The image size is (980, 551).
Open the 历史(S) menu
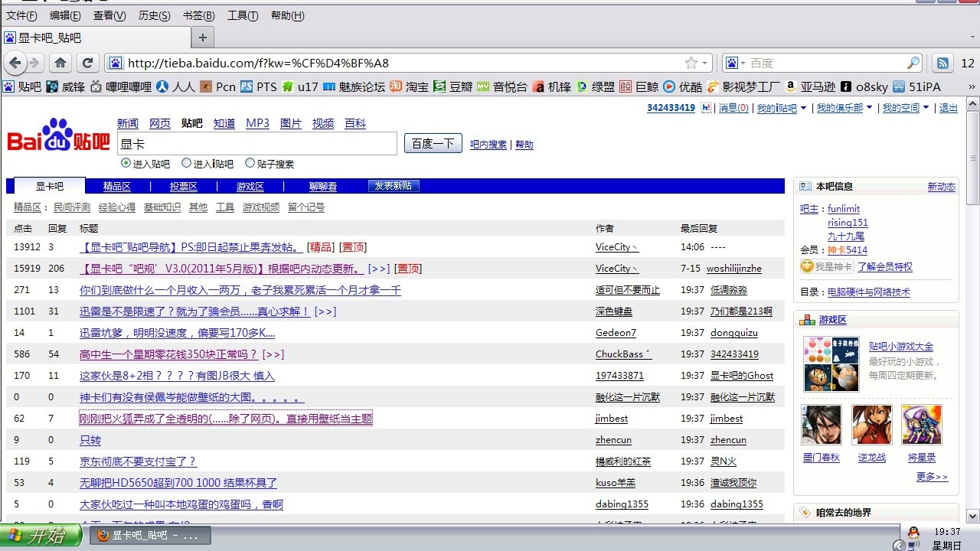point(154,15)
